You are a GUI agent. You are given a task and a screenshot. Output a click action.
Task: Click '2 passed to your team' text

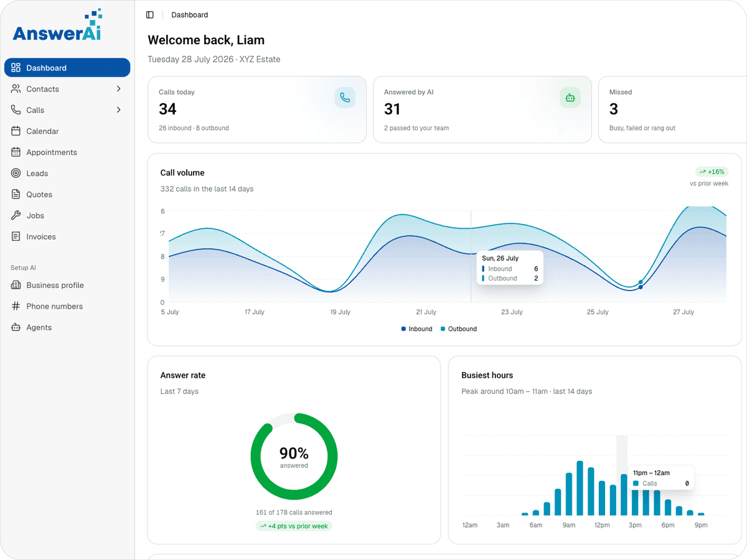416,128
